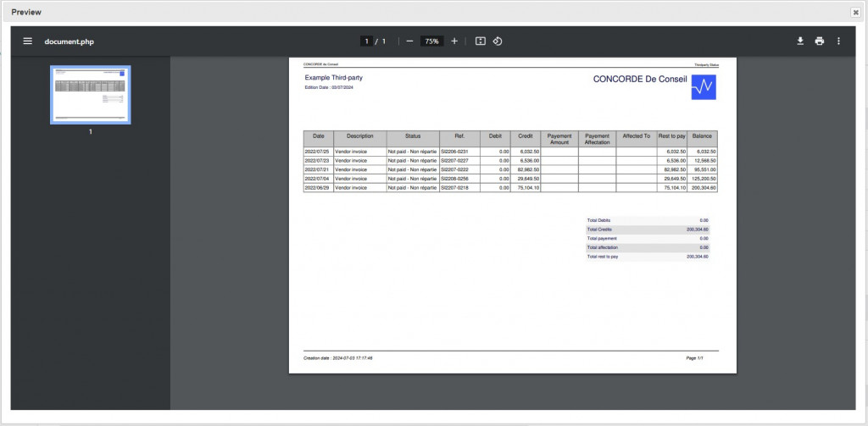Click the date cell 2022/07/04
Screen dimensions: 868x426
(x=317, y=179)
